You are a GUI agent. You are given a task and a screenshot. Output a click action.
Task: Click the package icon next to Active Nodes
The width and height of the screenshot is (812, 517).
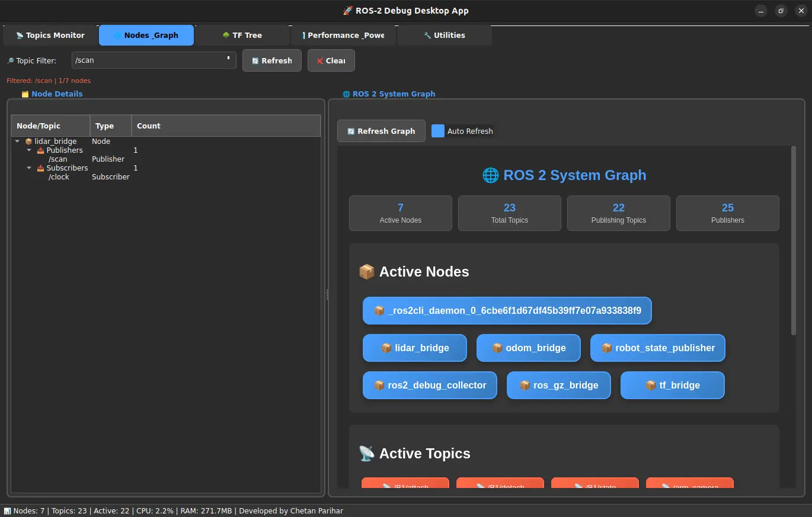tap(367, 272)
